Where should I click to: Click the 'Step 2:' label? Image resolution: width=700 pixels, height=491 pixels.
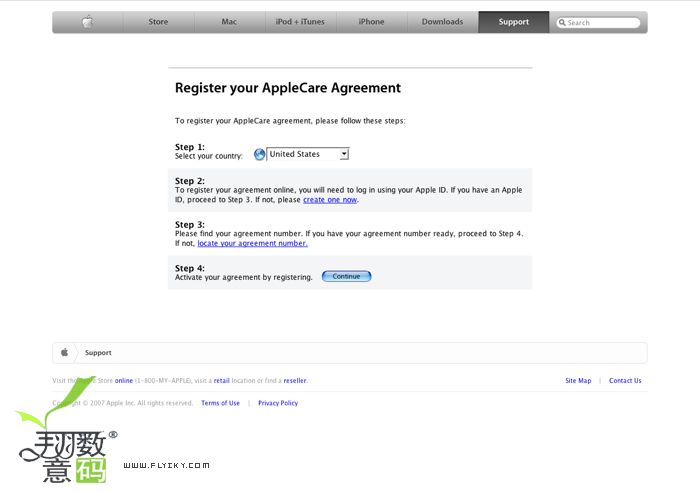(x=190, y=181)
